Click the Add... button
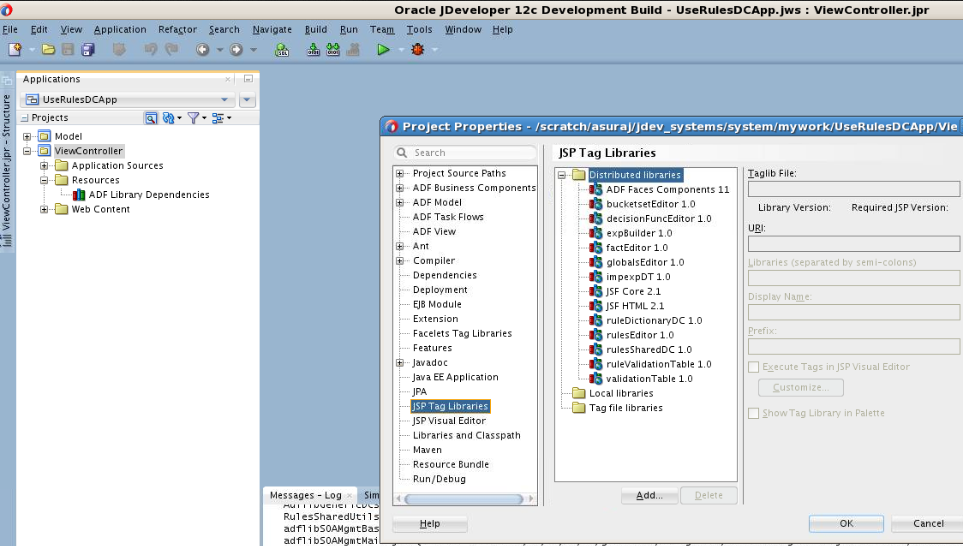The image size is (963, 546). point(649,496)
